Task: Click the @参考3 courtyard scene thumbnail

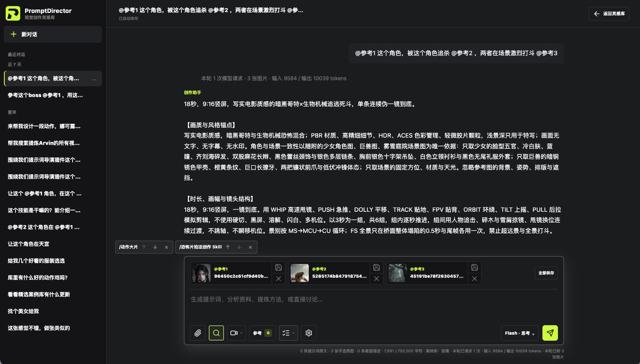Action: coord(397,273)
